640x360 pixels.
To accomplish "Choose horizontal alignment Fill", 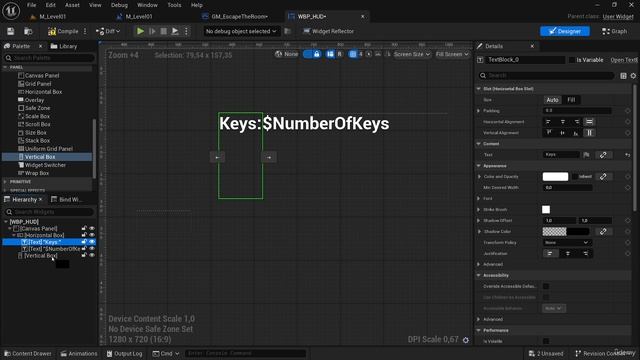I will click(x=589, y=122).
